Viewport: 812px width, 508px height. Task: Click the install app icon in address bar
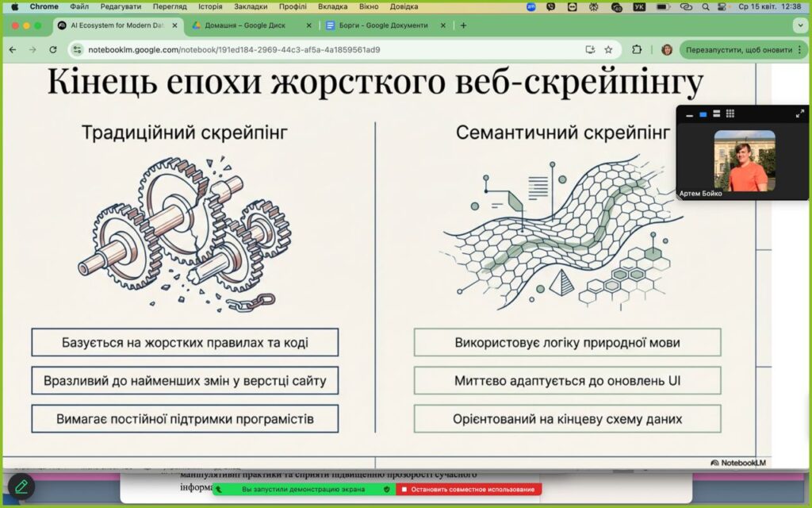590,49
